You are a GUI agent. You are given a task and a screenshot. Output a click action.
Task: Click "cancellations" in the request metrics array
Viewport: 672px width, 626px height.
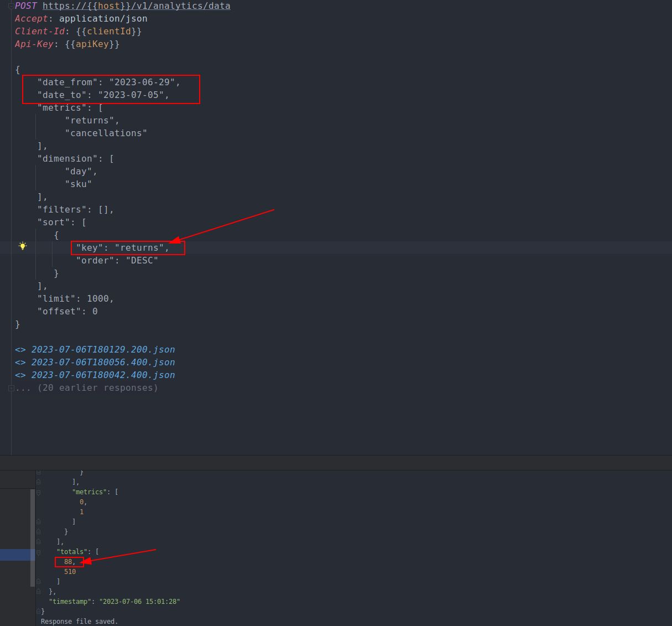(x=106, y=133)
